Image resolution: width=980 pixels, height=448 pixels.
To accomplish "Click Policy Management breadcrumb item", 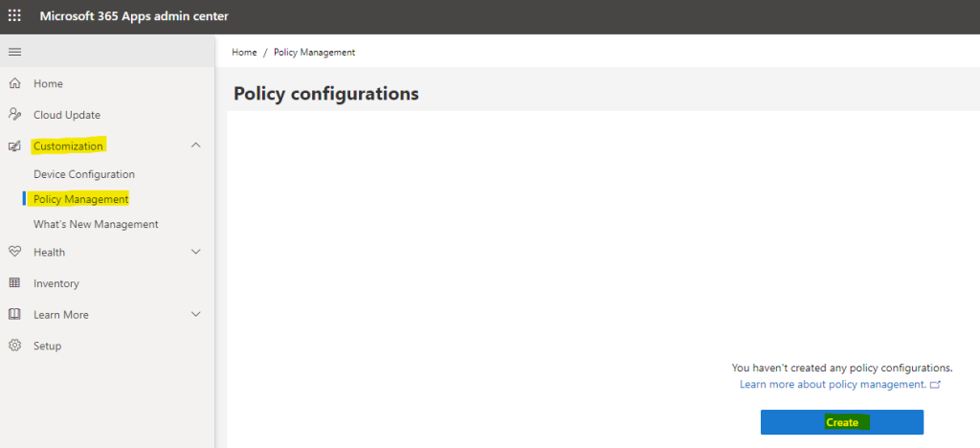I will tap(314, 53).
